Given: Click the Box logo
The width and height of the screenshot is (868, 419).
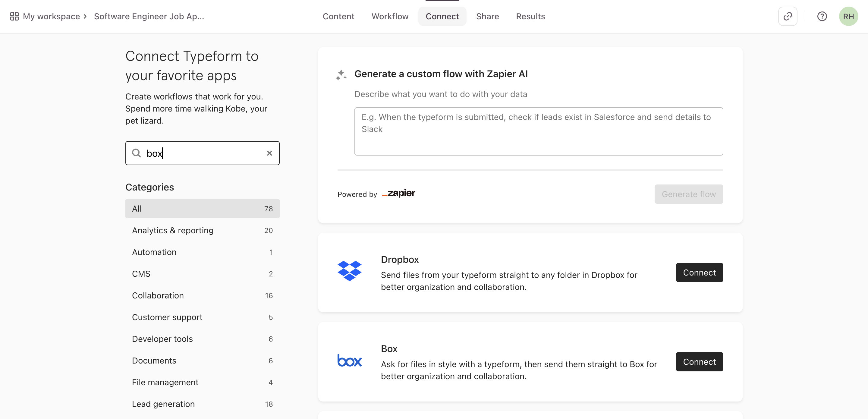Looking at the screenshot, I should [349, 360].
